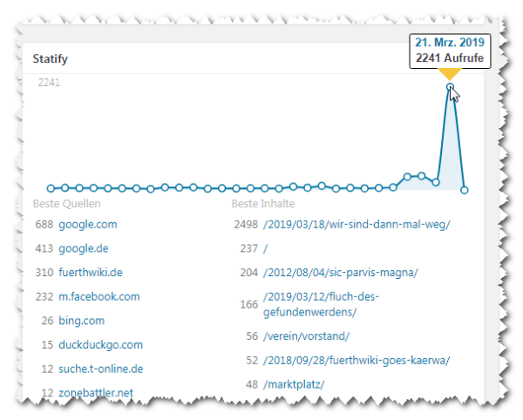Click the 48 count beside /marktplatz/
The height and width of the screenshot is (420, 523).
252,384
